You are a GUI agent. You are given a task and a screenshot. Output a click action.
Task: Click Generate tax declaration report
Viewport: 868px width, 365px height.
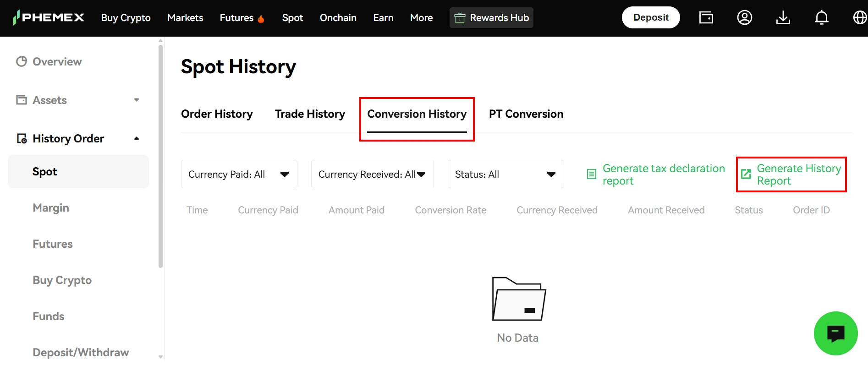[x=656, y=174]
